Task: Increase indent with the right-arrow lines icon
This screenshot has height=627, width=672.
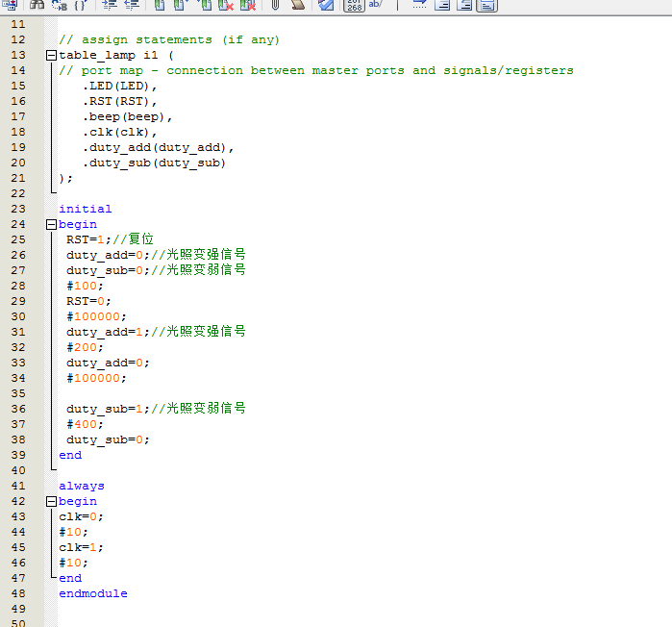Action: click(x=110, y=4)
